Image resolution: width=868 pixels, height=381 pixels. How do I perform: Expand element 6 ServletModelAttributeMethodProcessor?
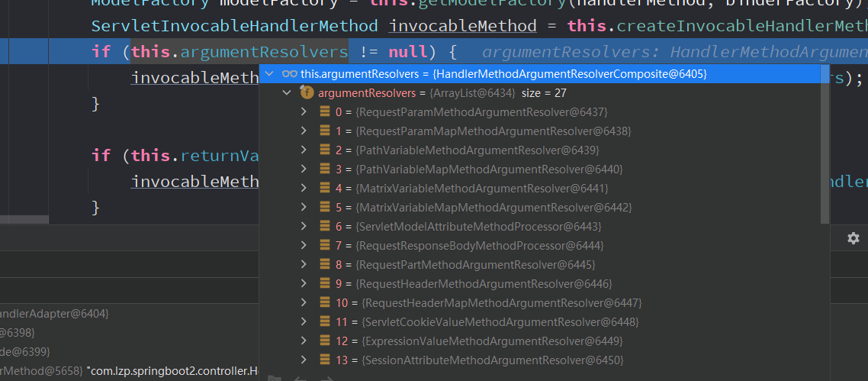[304, 227]
